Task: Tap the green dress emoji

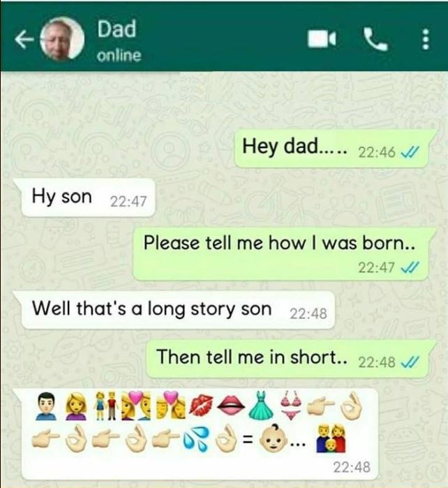Action: (x=261, y=404)
